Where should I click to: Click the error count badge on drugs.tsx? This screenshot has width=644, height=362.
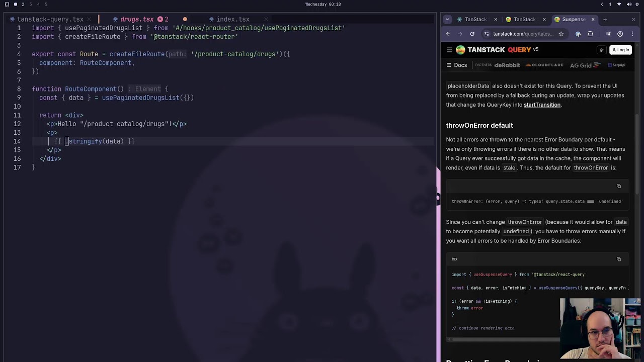pyautogui.click(x=163, y=19)
